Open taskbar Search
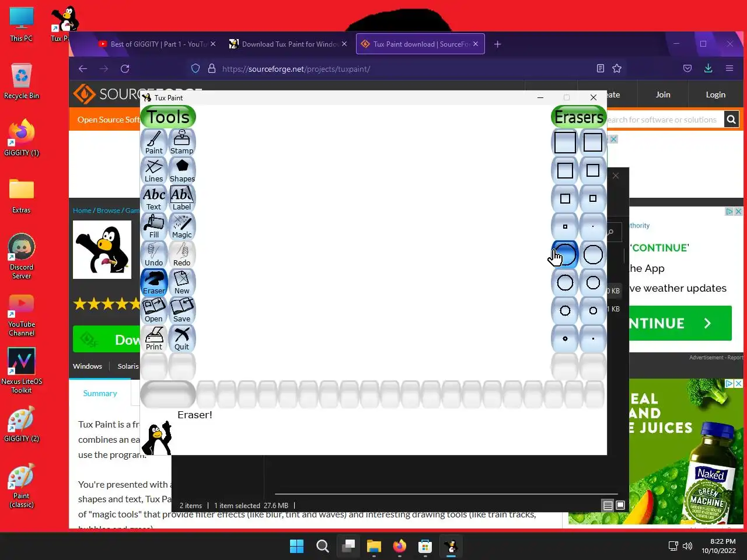The height and width of the screenshot is (560, 747). tap(322, 546)
